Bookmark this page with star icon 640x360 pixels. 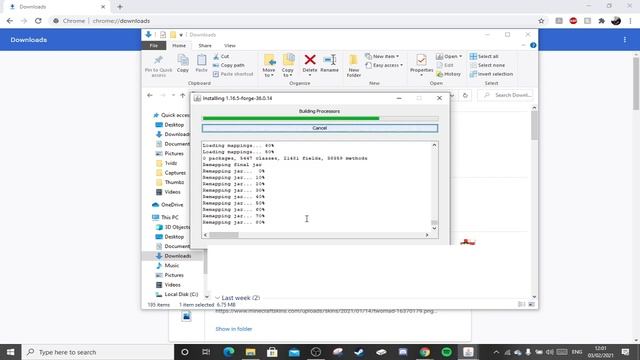pos(541,21)
